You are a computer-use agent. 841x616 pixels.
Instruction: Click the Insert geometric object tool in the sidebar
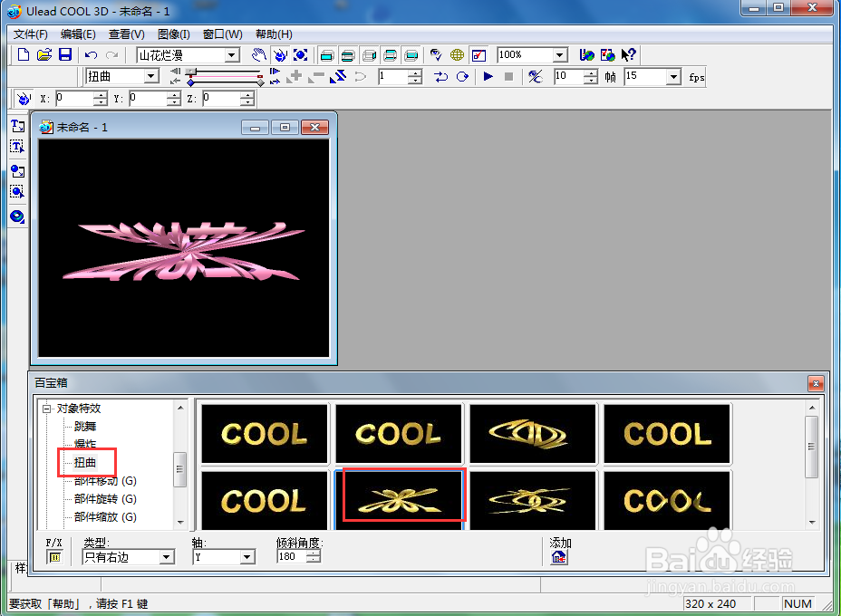[x=17, y=217]
